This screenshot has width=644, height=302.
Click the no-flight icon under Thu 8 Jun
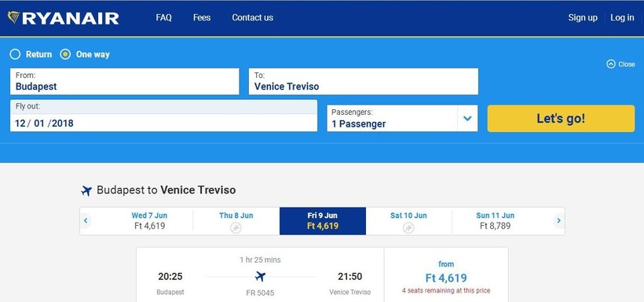236,227
